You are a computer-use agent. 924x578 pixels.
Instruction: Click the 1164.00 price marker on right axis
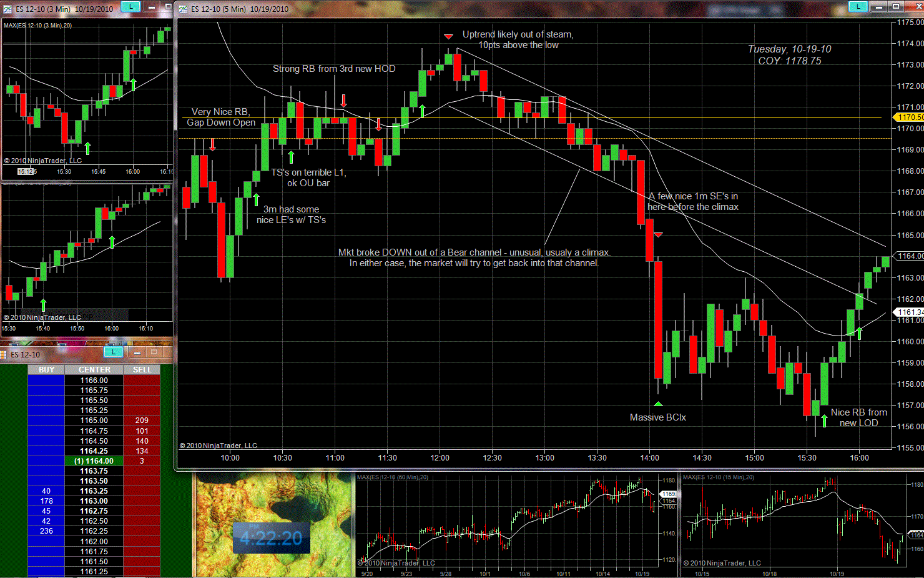[x=910, y=256]
